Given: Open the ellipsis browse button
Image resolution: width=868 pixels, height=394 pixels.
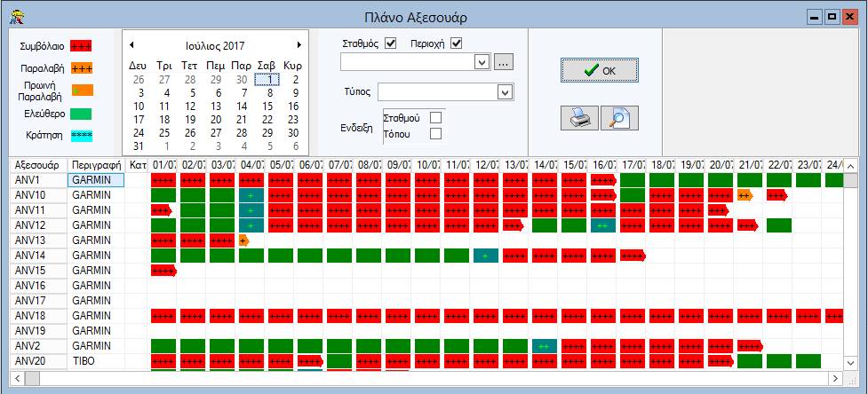Looking at the screenshot, I should (x=503, y=62).
